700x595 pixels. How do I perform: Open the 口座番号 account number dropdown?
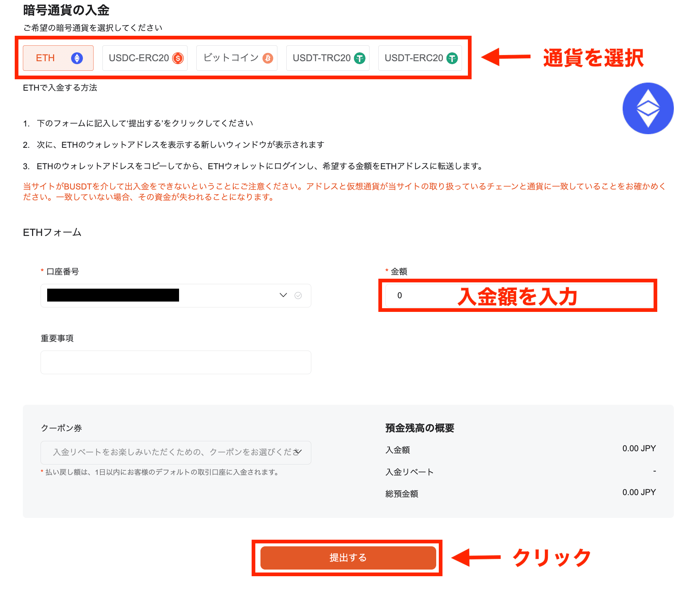[x=283, y=295]
